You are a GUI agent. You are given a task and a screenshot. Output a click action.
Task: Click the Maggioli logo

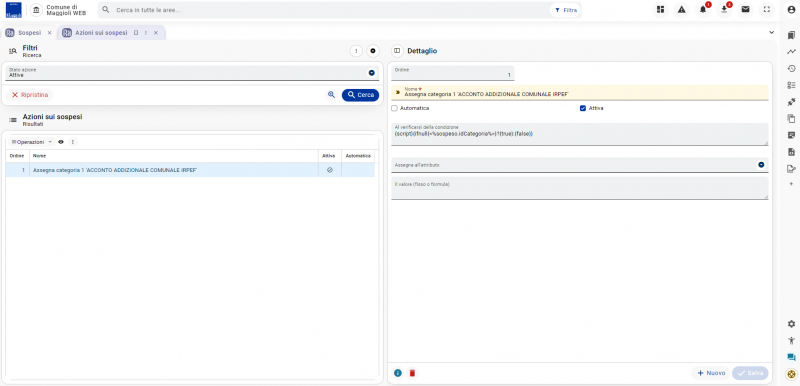(13, 10)
